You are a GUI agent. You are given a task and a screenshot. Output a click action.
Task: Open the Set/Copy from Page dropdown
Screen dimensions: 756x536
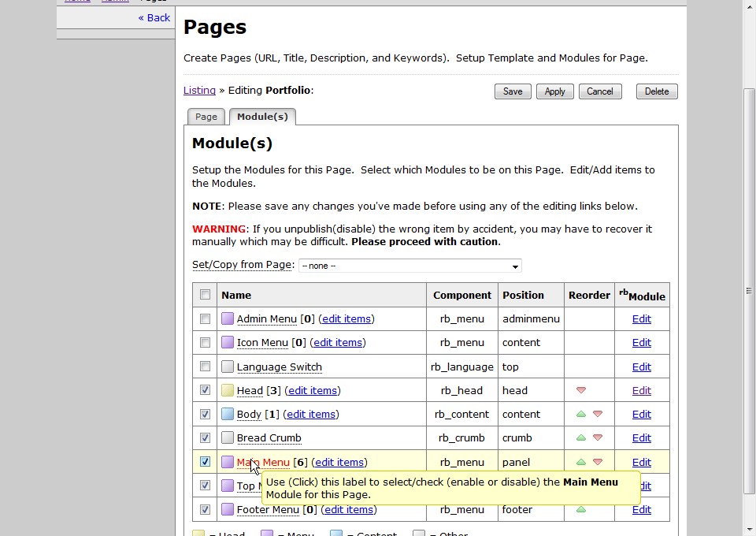pyautogui.click(x=409, y=266)
